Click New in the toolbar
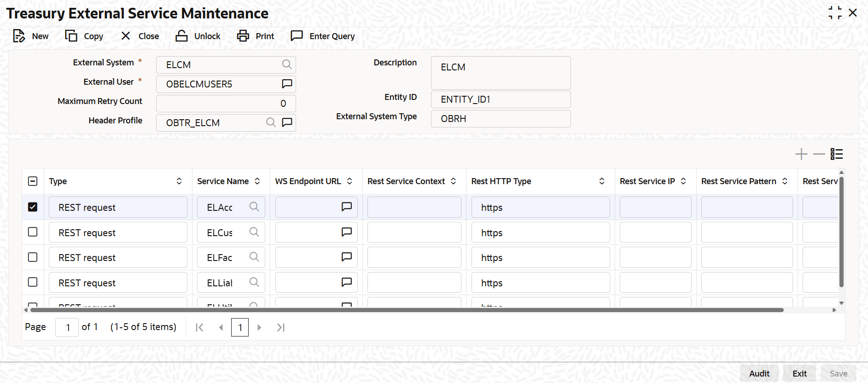 click(x=31, y=36)
